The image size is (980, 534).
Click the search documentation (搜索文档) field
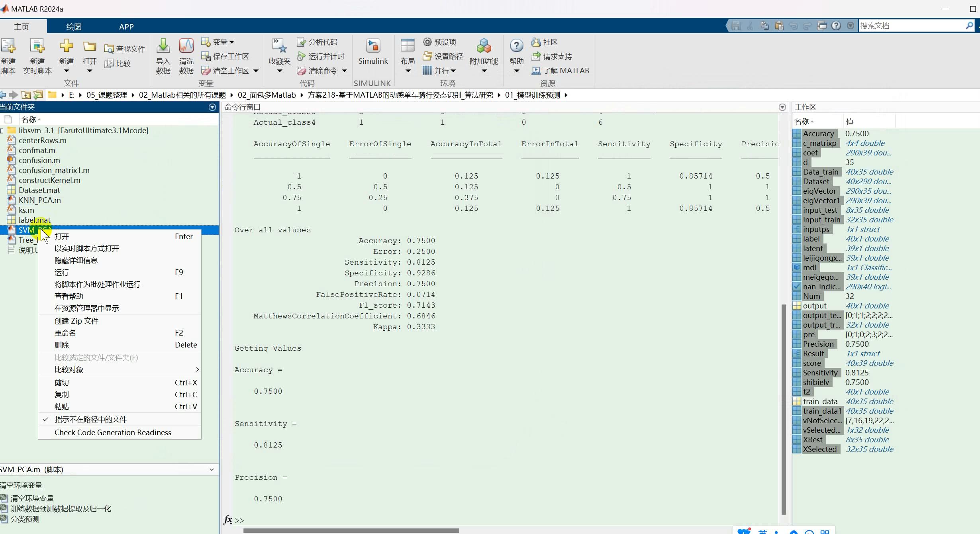tap(910, 26)
